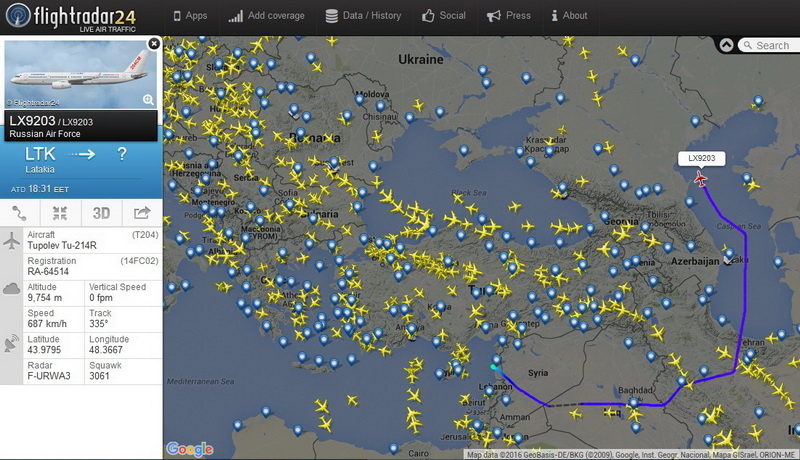Image resolution: width=800 pixels, height=460 pixels.
Task: Click the Tupolev Tu-214R aircraft type
Action: pyautogui.click(x=62, y=245)
